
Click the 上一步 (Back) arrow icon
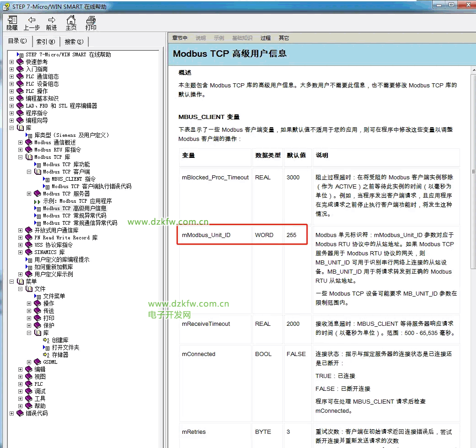click(x=32, y=20)
